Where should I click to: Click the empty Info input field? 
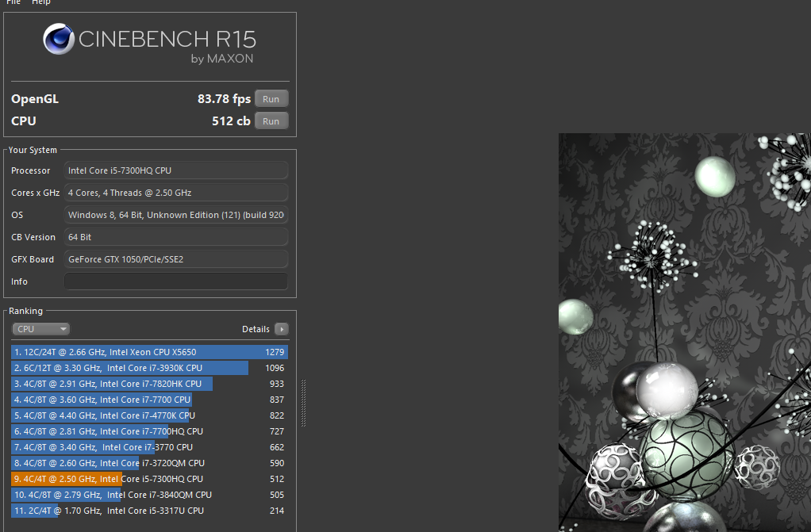point(176,281)
